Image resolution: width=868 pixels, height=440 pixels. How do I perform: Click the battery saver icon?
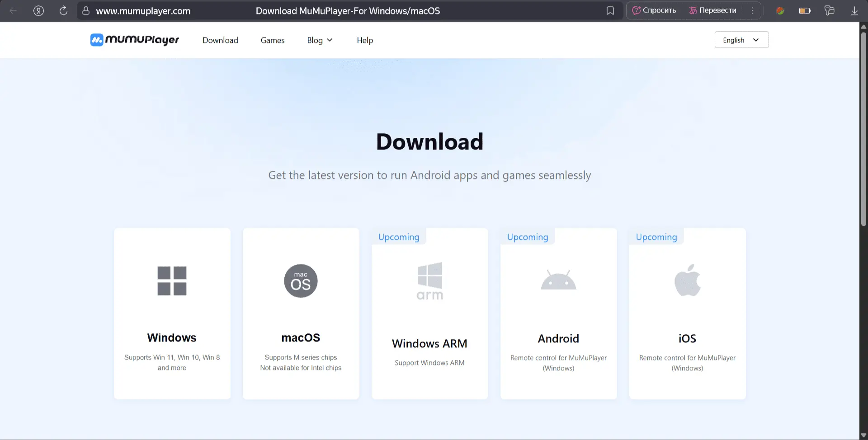(x=805, y=11)
